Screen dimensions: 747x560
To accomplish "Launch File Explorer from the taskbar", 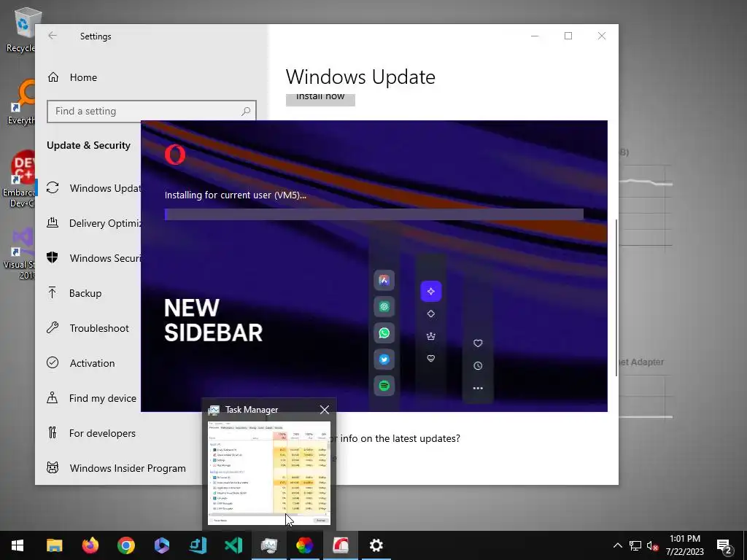I will click(54, 545).
